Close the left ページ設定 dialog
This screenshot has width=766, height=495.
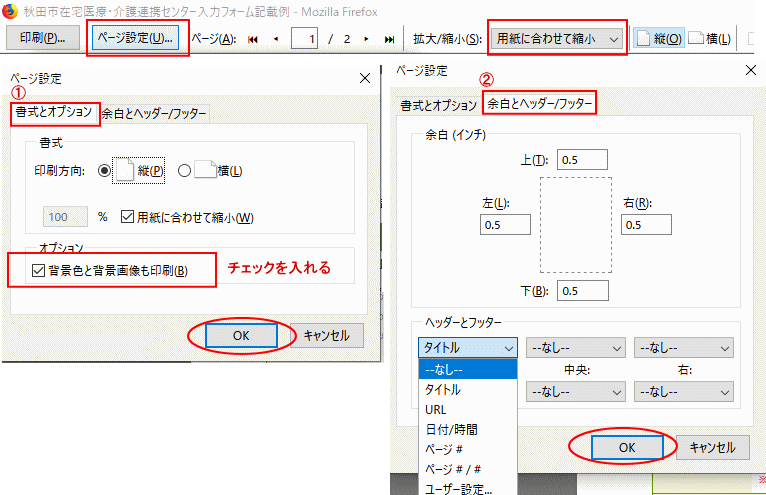click(362, 78)
